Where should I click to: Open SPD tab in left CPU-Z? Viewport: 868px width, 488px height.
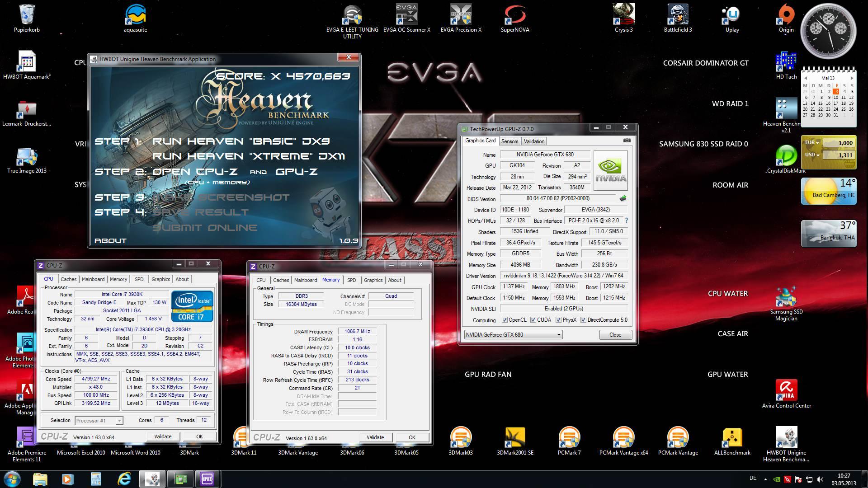(x=139, y=279)
